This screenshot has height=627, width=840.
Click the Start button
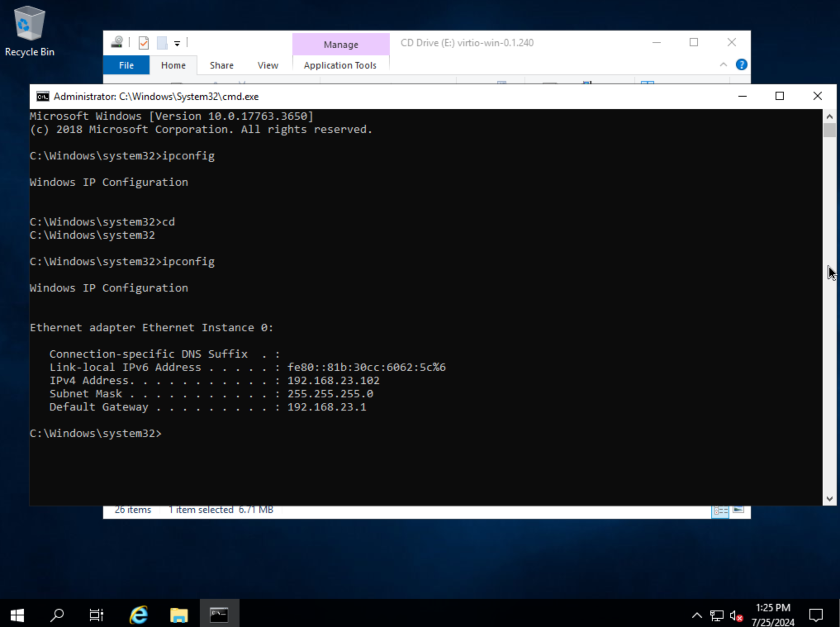tap(17, 615)
